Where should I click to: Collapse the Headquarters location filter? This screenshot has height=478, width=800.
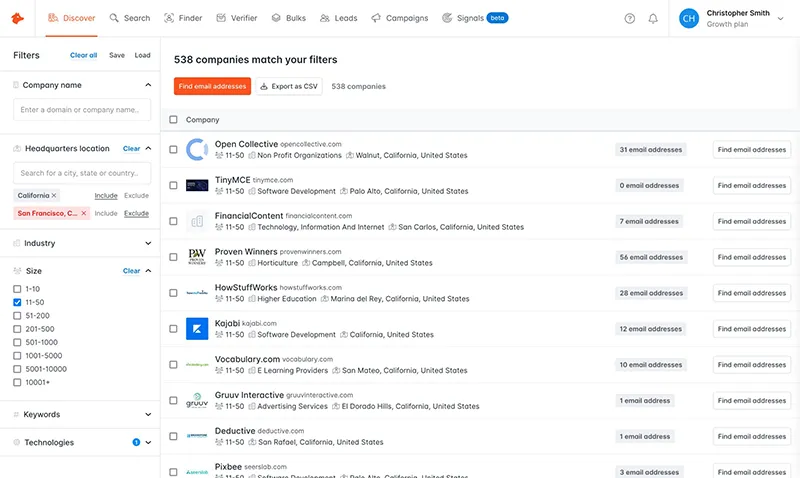(148, 148)
